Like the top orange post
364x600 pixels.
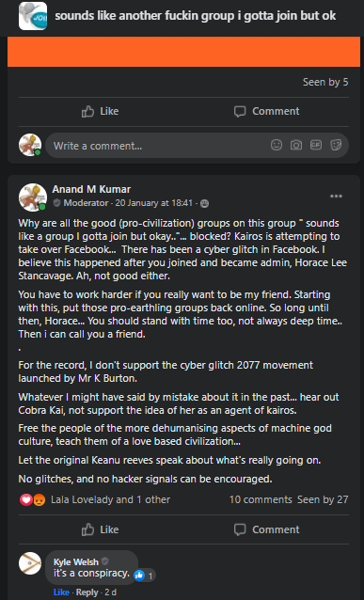101,111
